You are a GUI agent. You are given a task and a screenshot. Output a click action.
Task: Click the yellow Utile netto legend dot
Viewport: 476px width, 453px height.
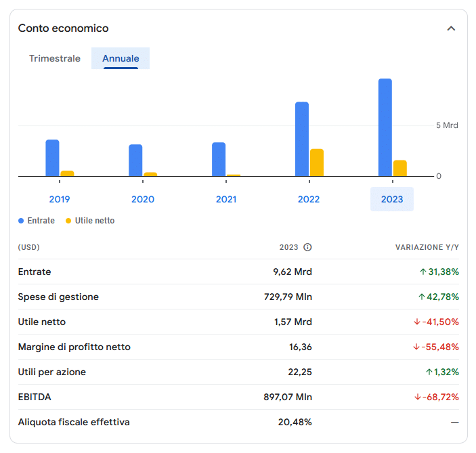(68, 221)
